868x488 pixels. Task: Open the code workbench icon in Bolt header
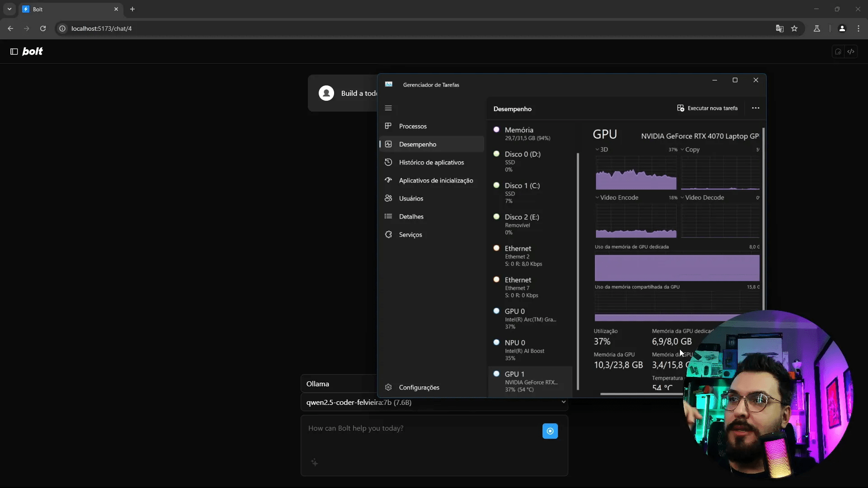851,52
